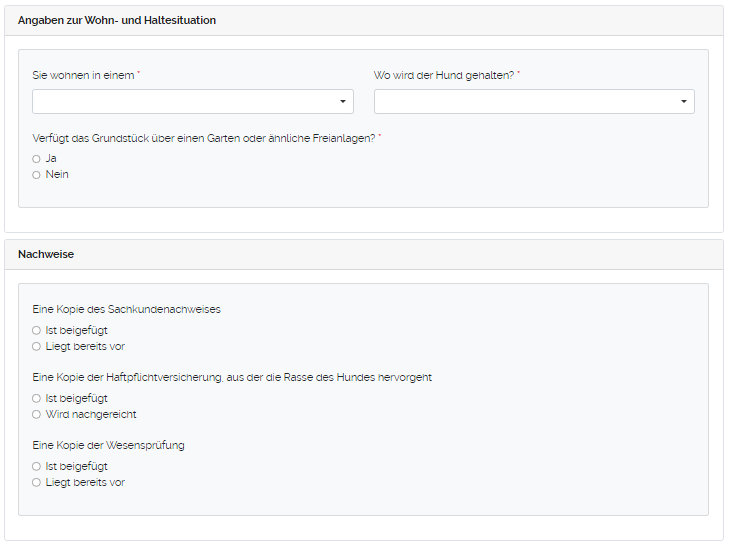This screenshot has width=729, height=546.
Task: Click the 'Eine Kopie der Wesensprüfung' label
Action: tap(108, 445)
